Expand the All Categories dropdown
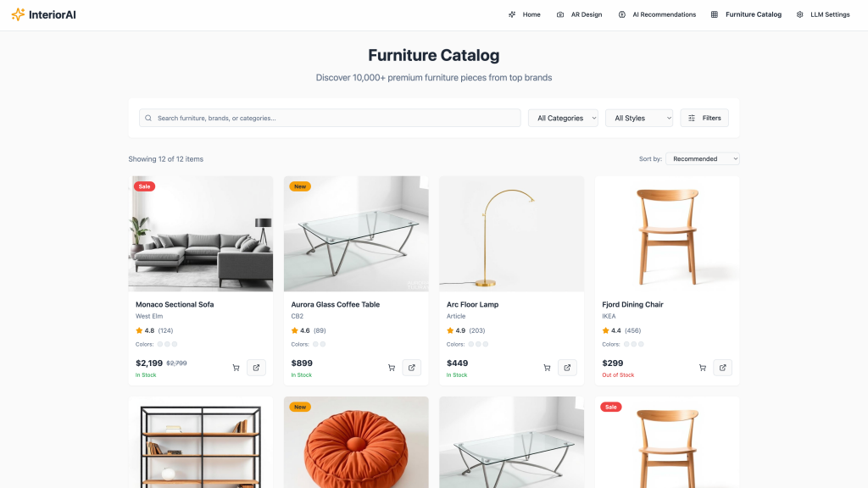 [563, 118]
